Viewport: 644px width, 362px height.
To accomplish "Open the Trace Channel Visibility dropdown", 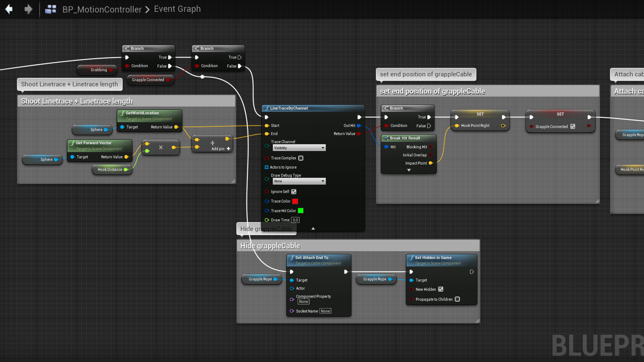I will click(x=299, y=148).
